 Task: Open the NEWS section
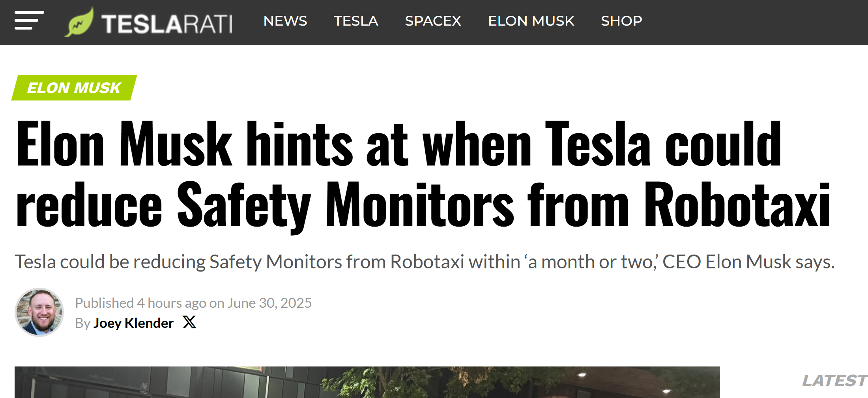(x=285, y=21)
